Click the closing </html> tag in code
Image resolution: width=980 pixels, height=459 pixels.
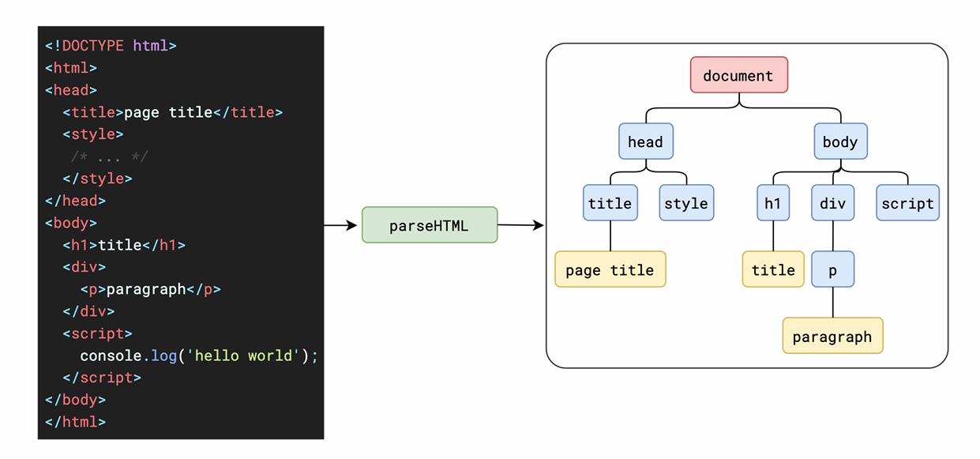75,422
